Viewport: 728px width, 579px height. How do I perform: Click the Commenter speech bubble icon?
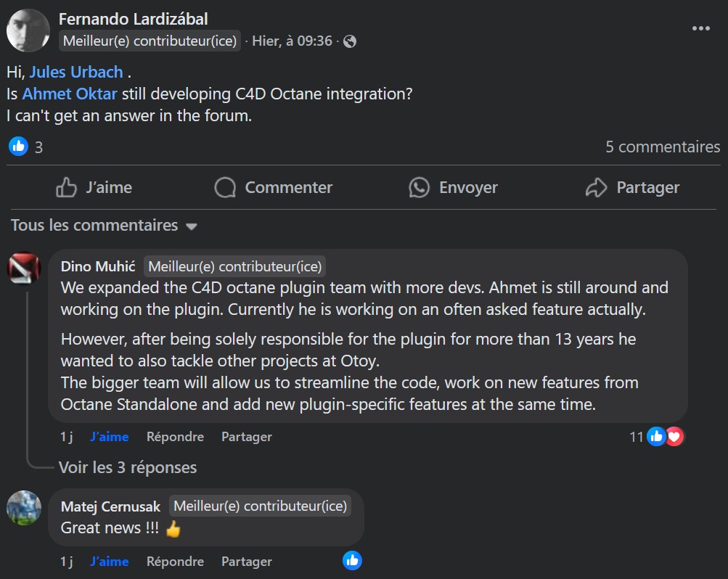pyautogui.click(x=225, y=187)
